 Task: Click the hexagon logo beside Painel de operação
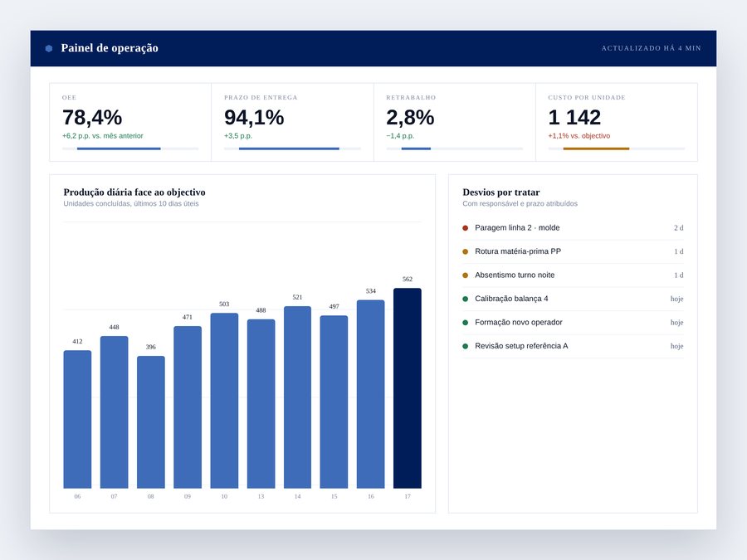49,48
